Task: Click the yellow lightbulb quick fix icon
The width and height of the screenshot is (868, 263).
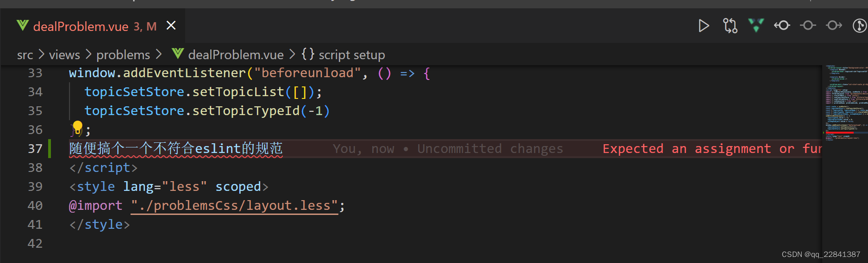Action: click(77, 127)
